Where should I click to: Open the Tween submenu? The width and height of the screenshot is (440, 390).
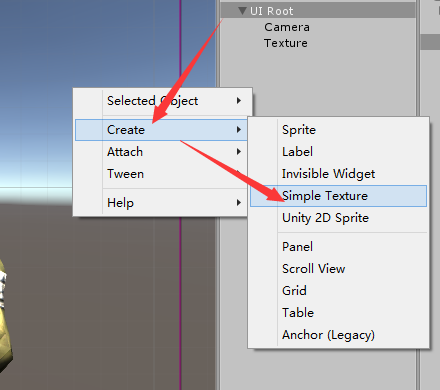point(163,174)
